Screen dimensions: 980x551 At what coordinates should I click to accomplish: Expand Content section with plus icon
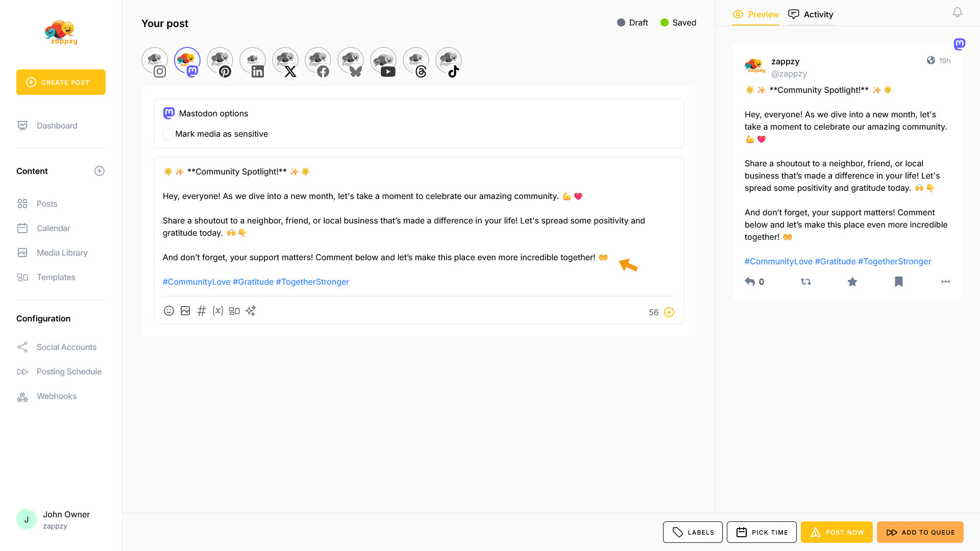pos(100,171)
